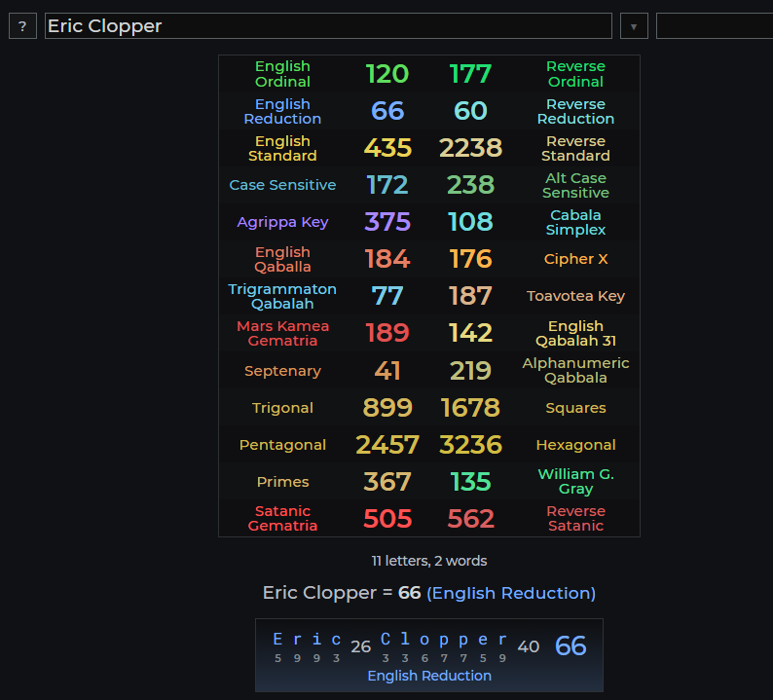773x700 pixels.
Task: Click the Primes value 367
Action: [x=387, y=481]
